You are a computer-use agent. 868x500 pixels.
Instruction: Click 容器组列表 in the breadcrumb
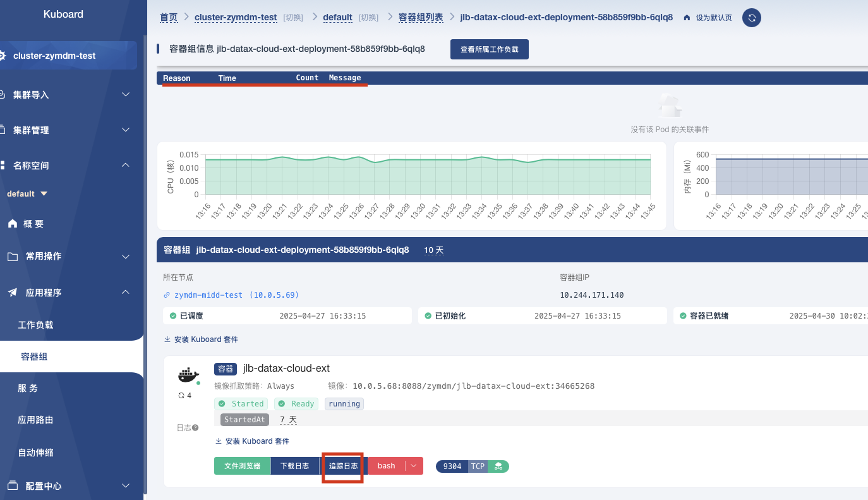pos(421,17)
